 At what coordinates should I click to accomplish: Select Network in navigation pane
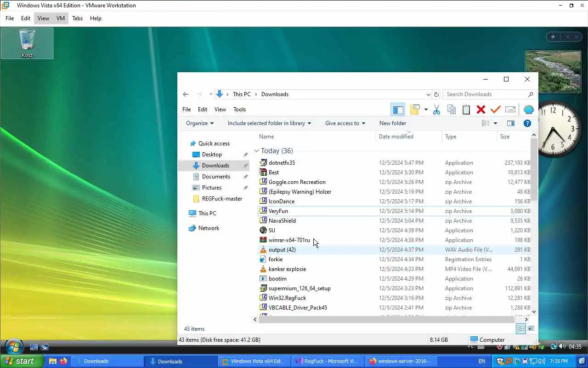pyautogui.click(x=209, y=228)
